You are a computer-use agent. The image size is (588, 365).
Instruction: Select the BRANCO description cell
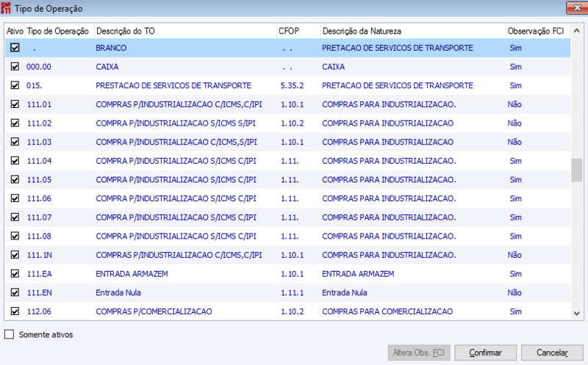[111, 48]
